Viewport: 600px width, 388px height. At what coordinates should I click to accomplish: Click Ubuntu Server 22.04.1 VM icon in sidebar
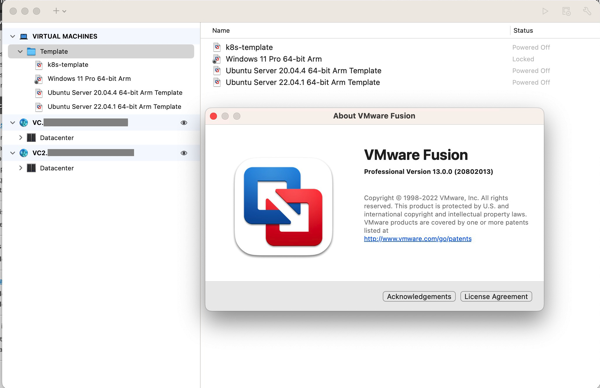[x=39, y=107]
